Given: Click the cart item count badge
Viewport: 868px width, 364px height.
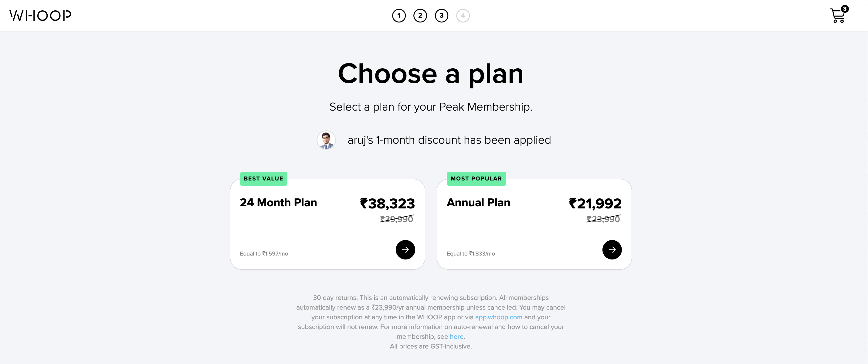Looking at the screenshot, I should pyautogui.click(x=844, y=9).
